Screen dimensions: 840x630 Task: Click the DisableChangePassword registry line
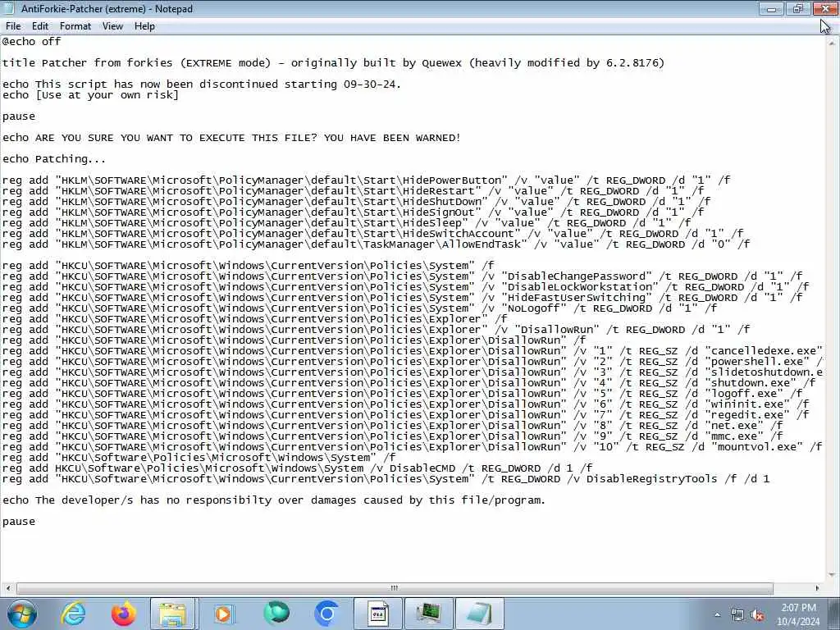click(x=402, y=276)
